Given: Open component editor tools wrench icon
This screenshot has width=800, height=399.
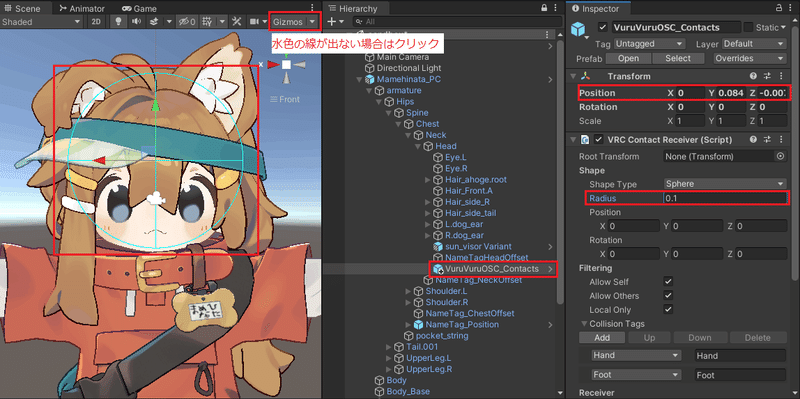Looking at the screenshot, I should point(236,21).
